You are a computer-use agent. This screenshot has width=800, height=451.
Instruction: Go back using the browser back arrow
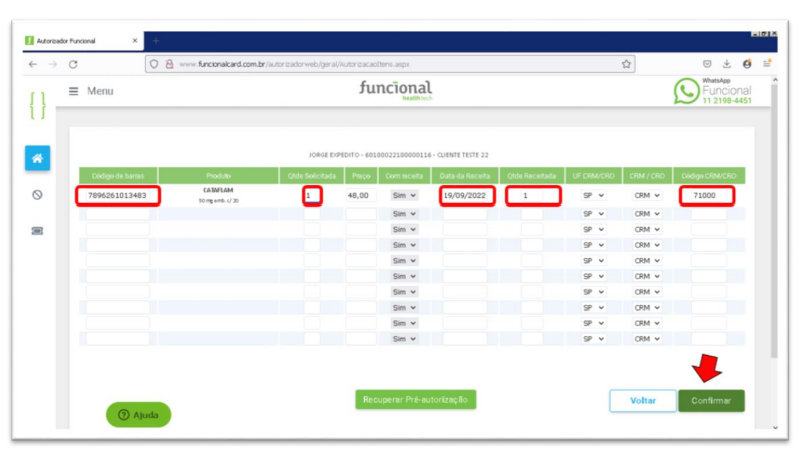tap(33, 64)
